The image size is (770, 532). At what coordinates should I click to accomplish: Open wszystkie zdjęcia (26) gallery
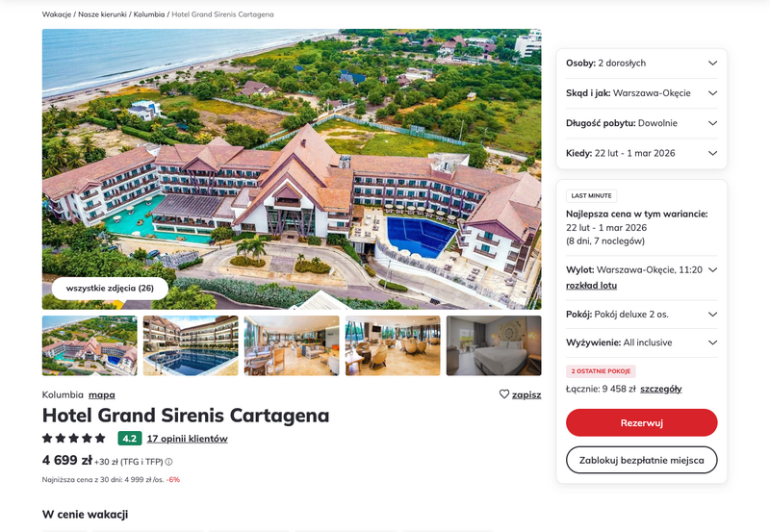click(110, 288)
